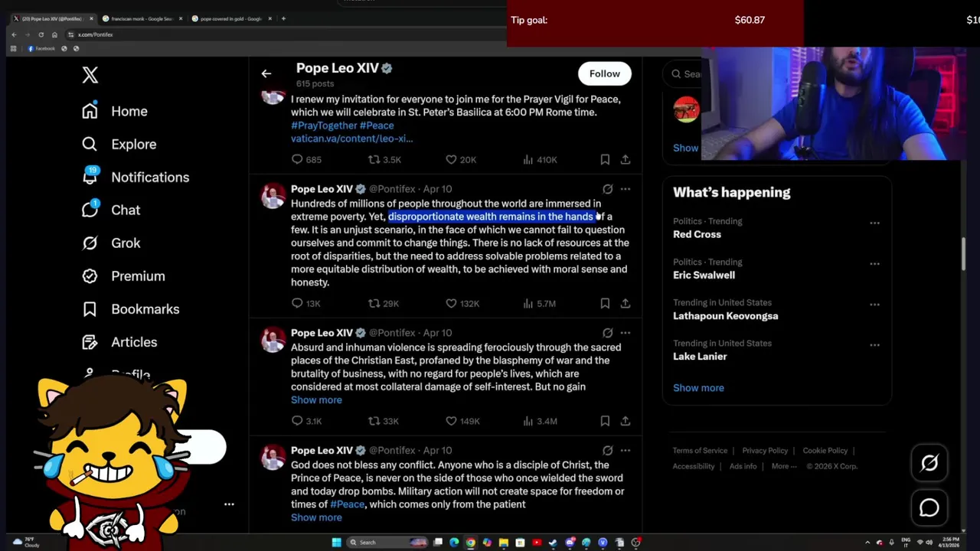Screen dimensions: 980x551
Task: Bookmark the extreme poverty post
Action: pos(605,303)
